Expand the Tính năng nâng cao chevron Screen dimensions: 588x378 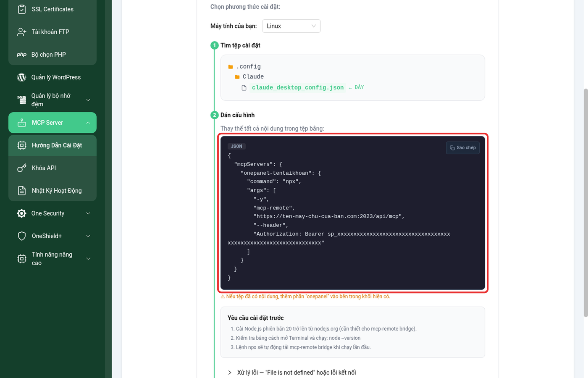(88, 259)
